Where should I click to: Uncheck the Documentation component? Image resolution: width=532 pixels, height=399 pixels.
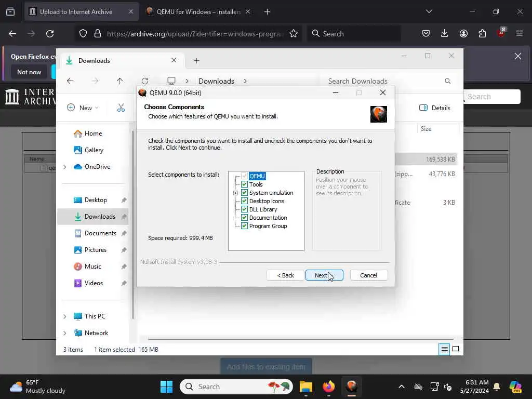244,218
